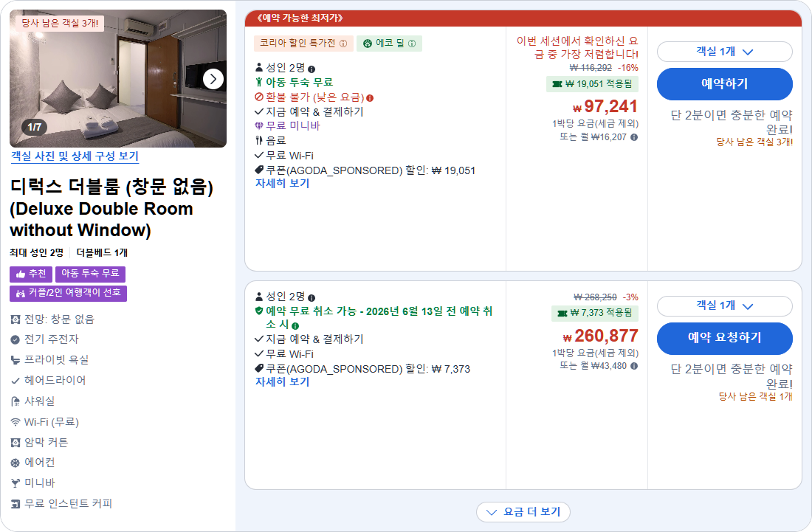Click the 무료 미니바 diamond icon

click(259, 125)
